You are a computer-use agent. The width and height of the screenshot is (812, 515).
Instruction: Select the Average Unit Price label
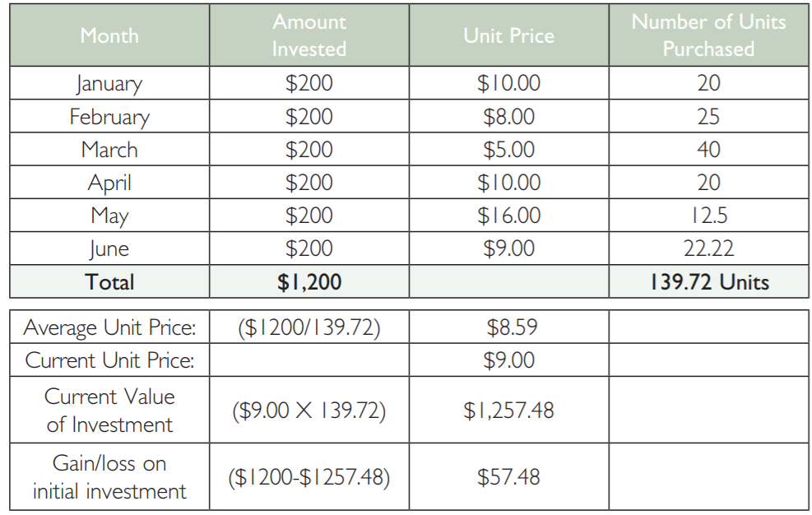[x=109, y=327]
